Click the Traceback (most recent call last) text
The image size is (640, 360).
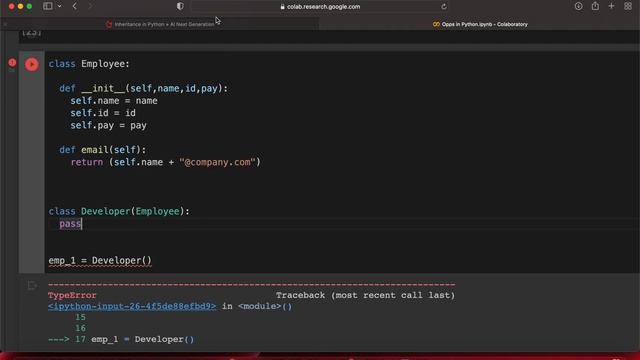coord(365,295)
